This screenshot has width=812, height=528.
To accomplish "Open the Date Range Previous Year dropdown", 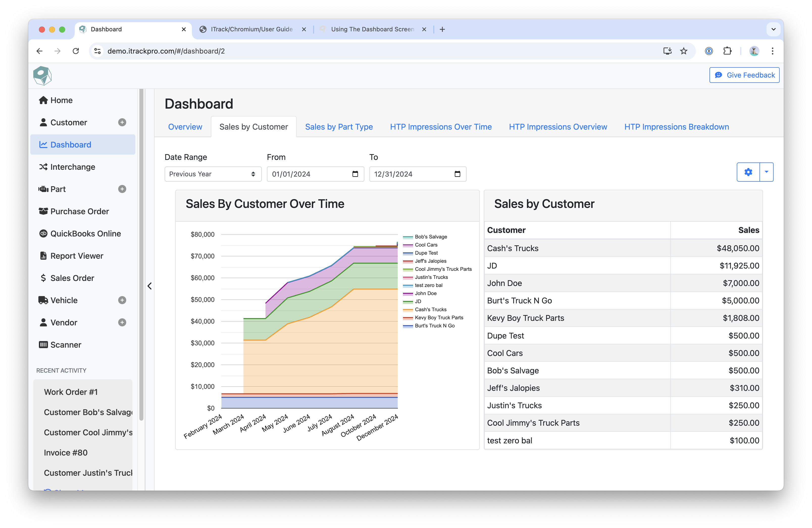I will tap(213, 174).
